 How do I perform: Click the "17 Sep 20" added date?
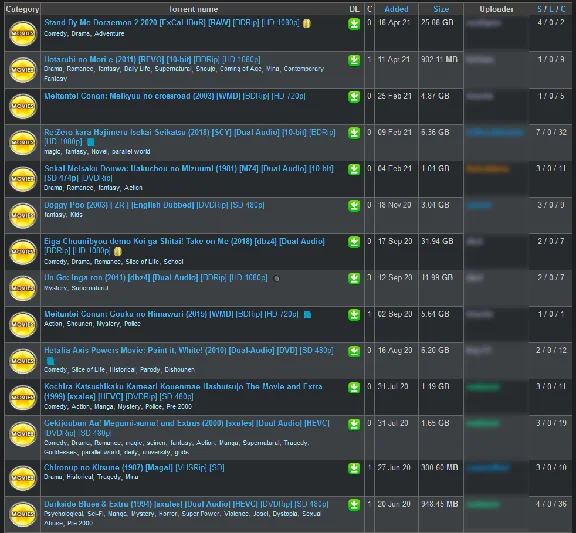[x=395, y=241]
